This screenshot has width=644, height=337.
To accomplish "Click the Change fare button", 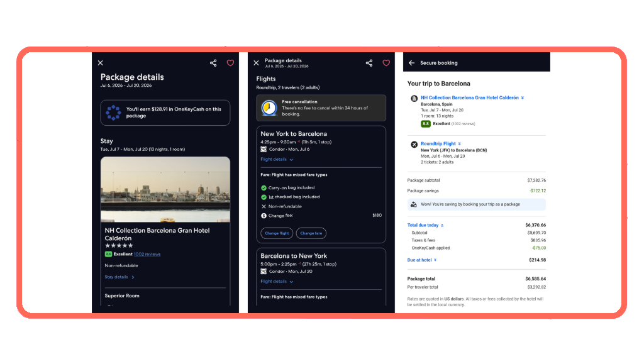I will 311,233.
